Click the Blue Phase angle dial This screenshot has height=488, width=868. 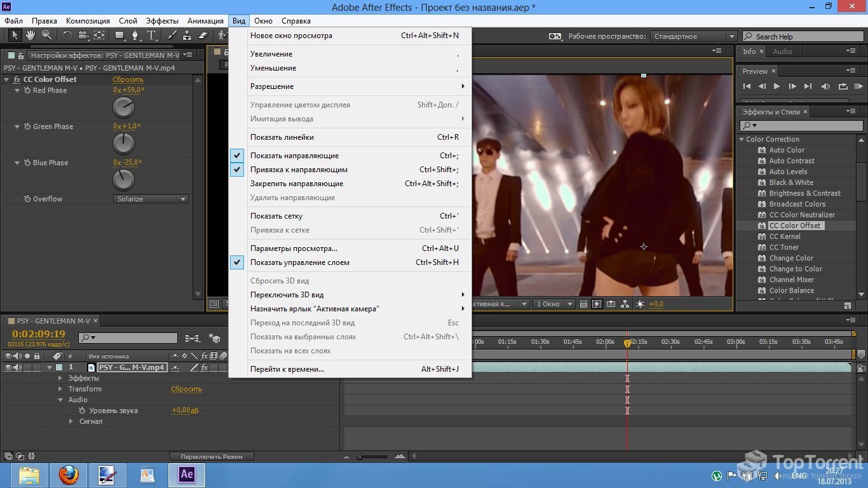pyautogui.click(x=123, y=180)
